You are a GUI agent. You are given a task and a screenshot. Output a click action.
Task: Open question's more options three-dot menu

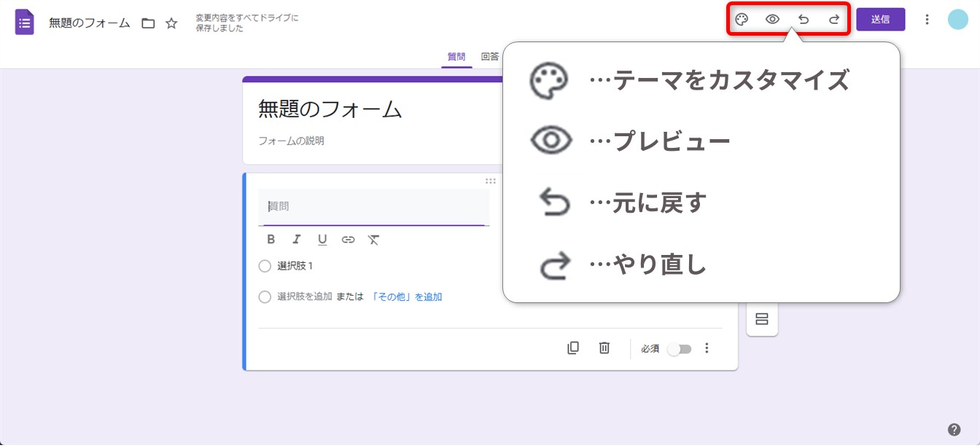pyautogui.click(x=706, y=348)
